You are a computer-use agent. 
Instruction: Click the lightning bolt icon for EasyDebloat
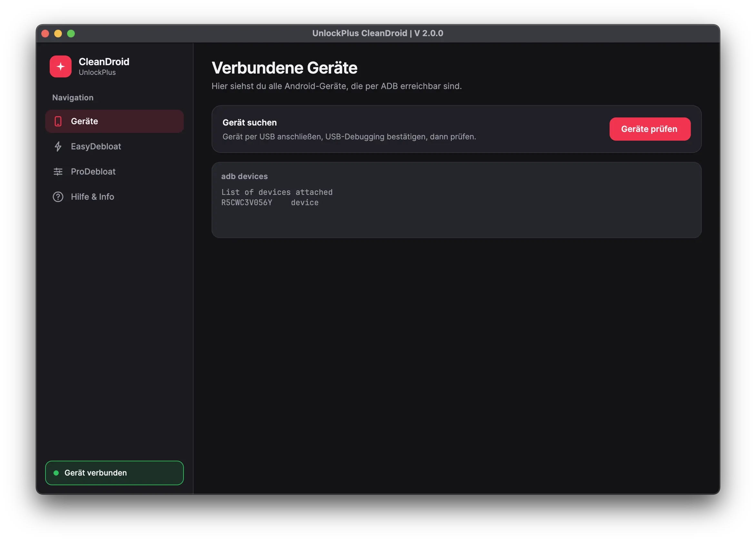pos(58,146)
